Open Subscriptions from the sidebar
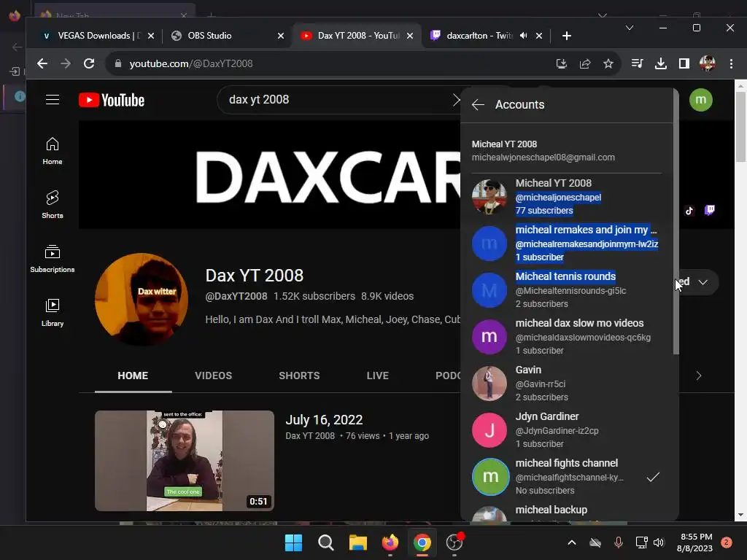The height and width of the screenshot is (560, 747). [x=53, y=259]
